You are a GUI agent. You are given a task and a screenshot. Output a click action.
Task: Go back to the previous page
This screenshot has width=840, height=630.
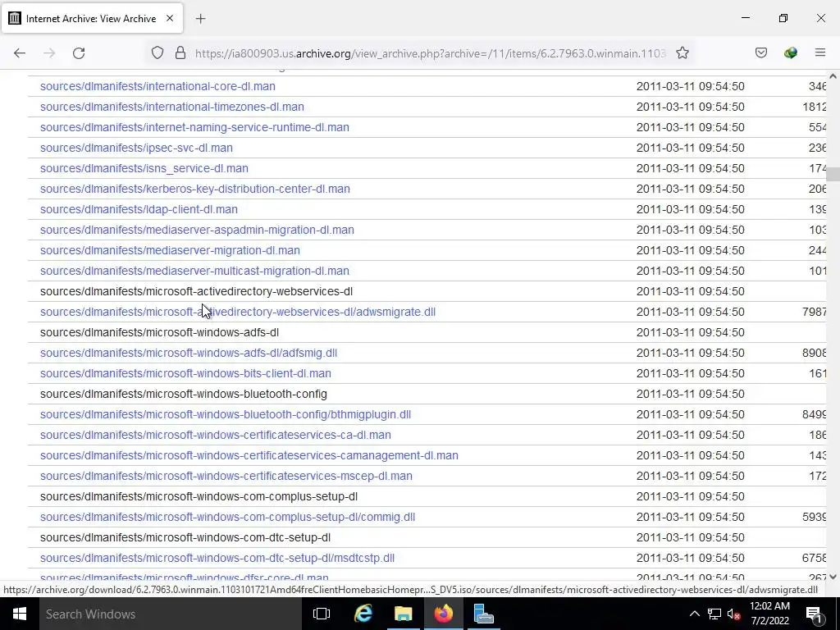[20, 53]
